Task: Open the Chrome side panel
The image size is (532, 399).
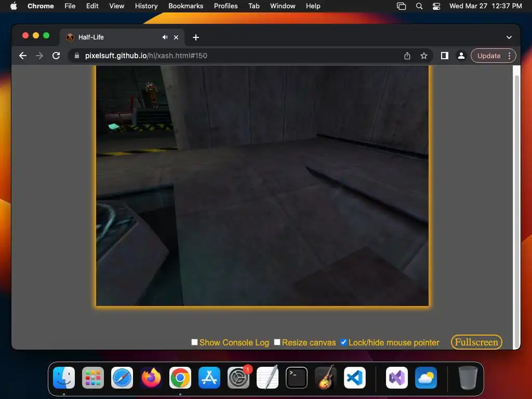Action: [445, 56]
